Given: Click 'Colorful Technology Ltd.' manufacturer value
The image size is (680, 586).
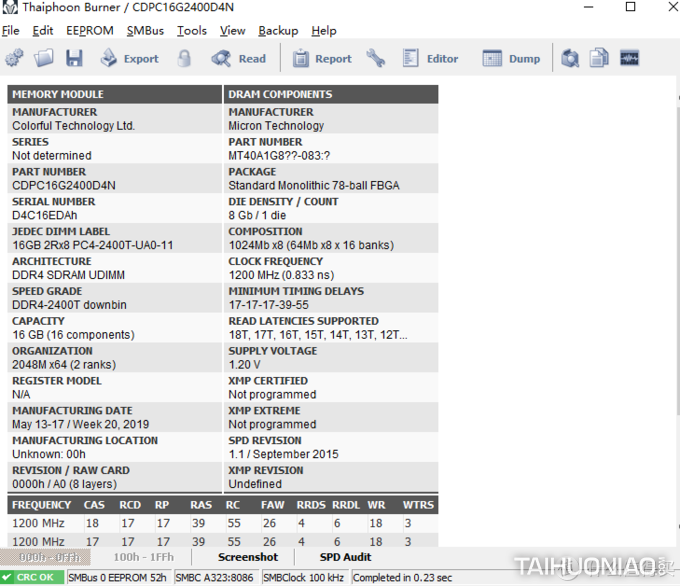Looking at the screenshot, I should [x=73, y=126].
